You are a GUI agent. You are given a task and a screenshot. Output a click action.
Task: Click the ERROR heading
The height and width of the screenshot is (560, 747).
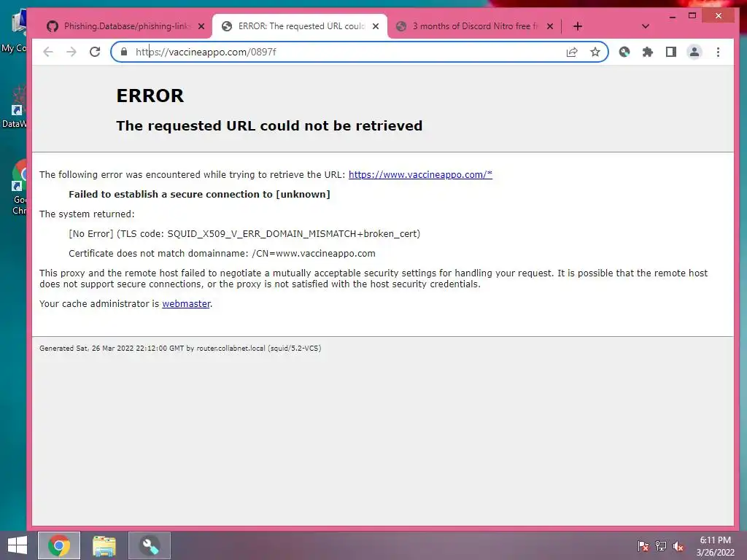150,96
